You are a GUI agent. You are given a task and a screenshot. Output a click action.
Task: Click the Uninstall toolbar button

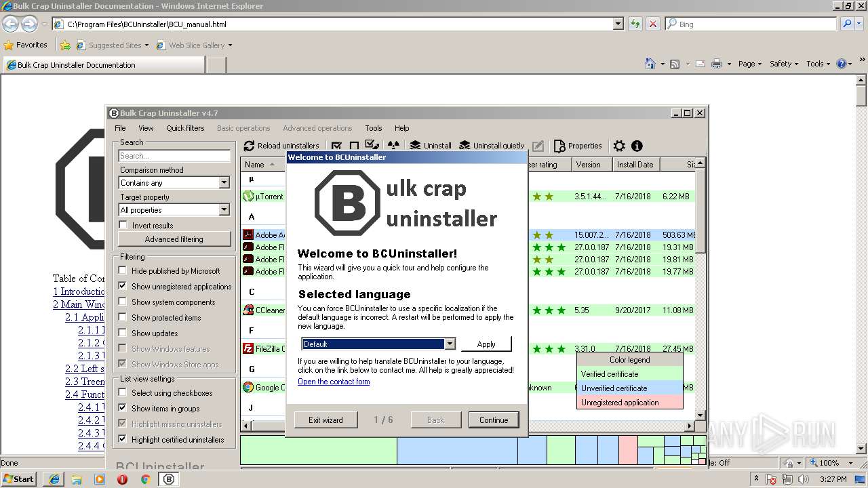(431, 146)
